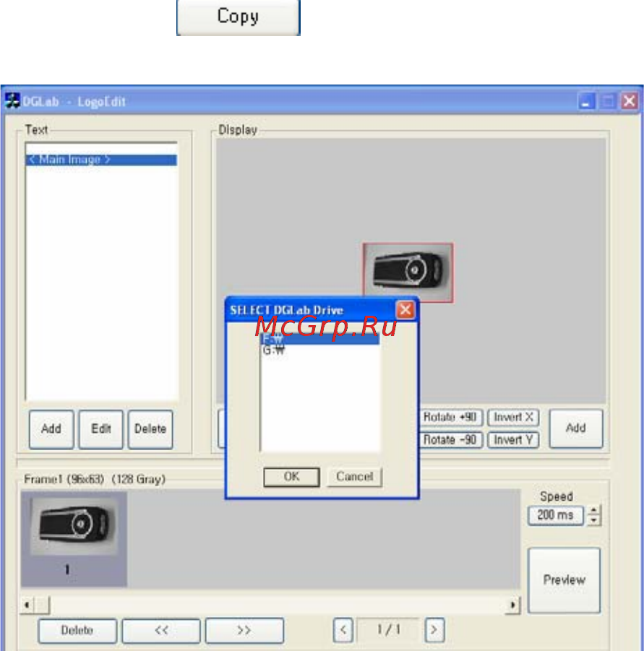Confirm drive selection with OK
The width and height of the screenshot is (644, 651).
pyautogui.click(x=291, y=477)
